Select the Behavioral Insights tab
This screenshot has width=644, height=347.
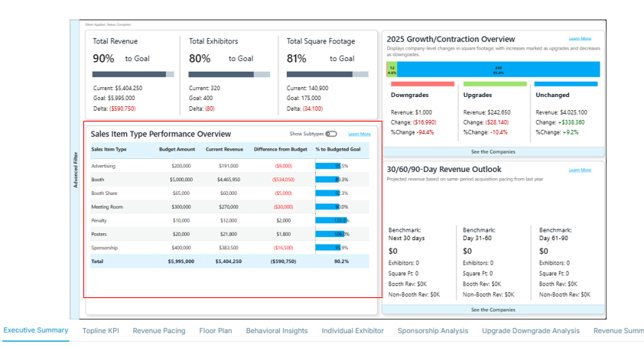[276, 331]
